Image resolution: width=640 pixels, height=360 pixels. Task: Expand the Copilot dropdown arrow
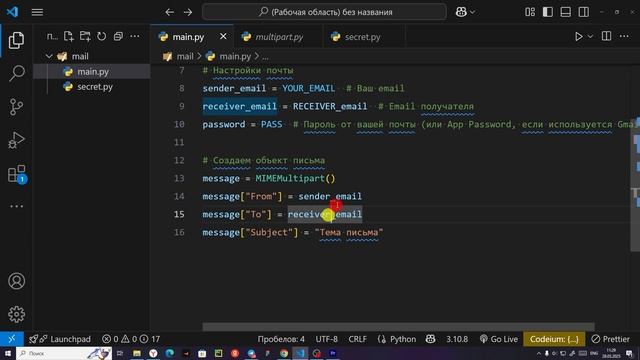pos(473,12)
